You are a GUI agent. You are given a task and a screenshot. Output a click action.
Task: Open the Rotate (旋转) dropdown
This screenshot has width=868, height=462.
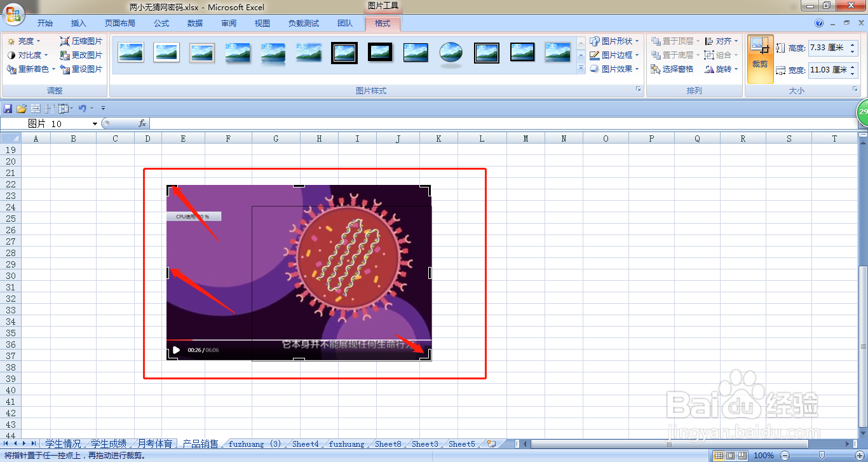click(x=722, y=69)
